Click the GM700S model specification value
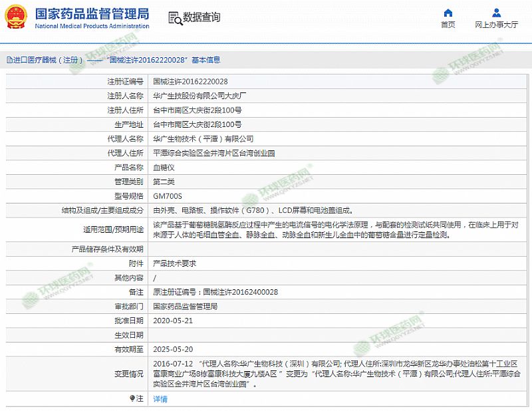 167,196
